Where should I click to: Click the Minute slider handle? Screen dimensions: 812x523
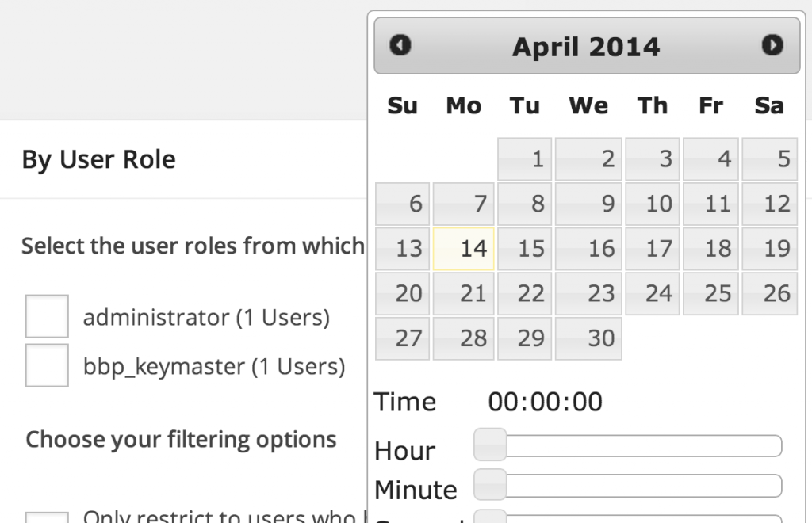pos(489,486)
